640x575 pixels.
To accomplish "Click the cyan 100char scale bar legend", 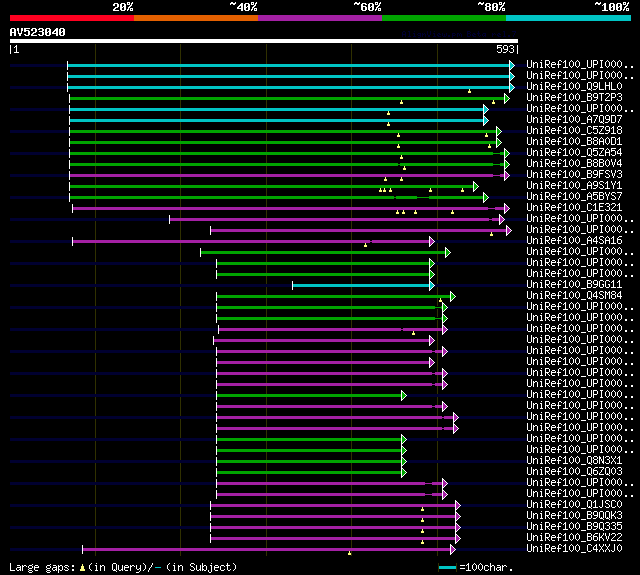I will (x=447, y=568).
